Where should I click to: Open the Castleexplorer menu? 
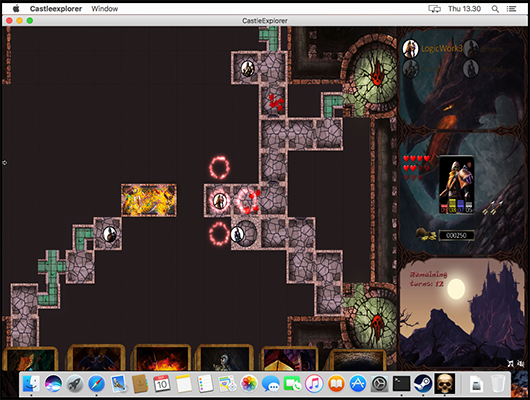click(56, 9)
